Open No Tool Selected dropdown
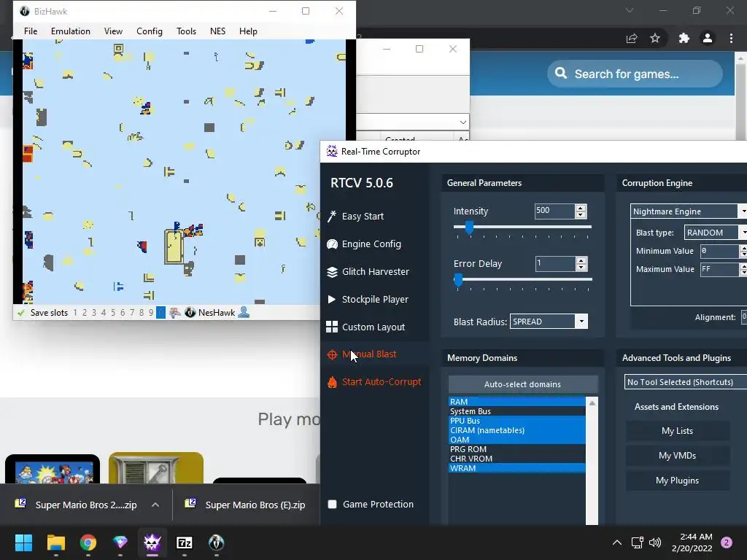 pyautogui.click(x=686, y=382)
